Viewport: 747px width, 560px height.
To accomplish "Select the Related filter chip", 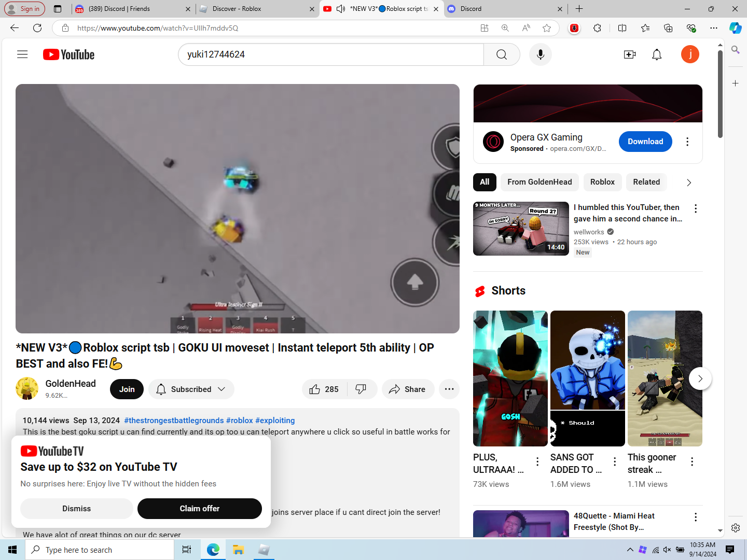I will coord(646,182).
